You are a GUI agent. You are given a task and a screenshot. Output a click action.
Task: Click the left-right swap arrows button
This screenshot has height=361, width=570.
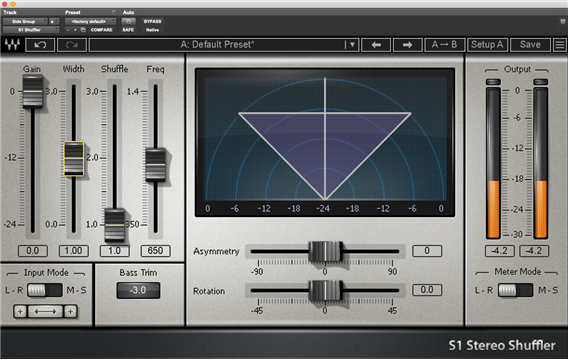tap(45, 312)
